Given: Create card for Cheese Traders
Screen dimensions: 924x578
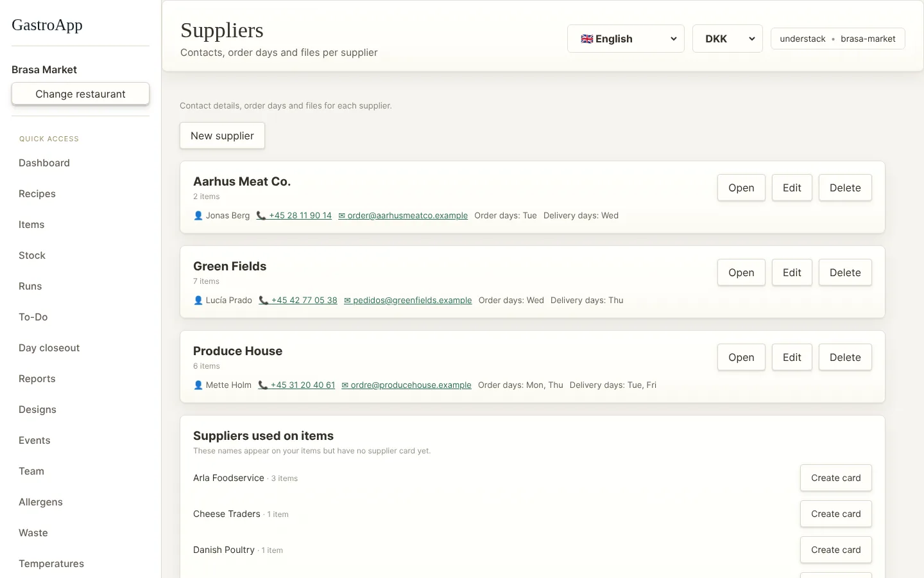Looking at the screenshot, I should 835,514.
